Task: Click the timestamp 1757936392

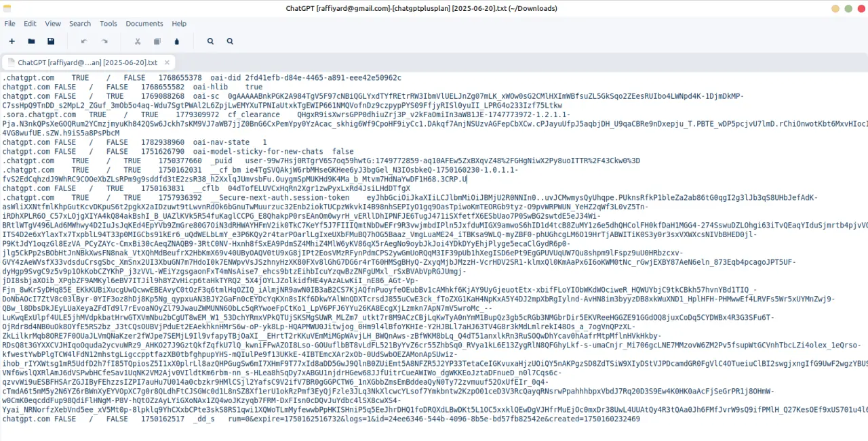Action: (180, 198)
